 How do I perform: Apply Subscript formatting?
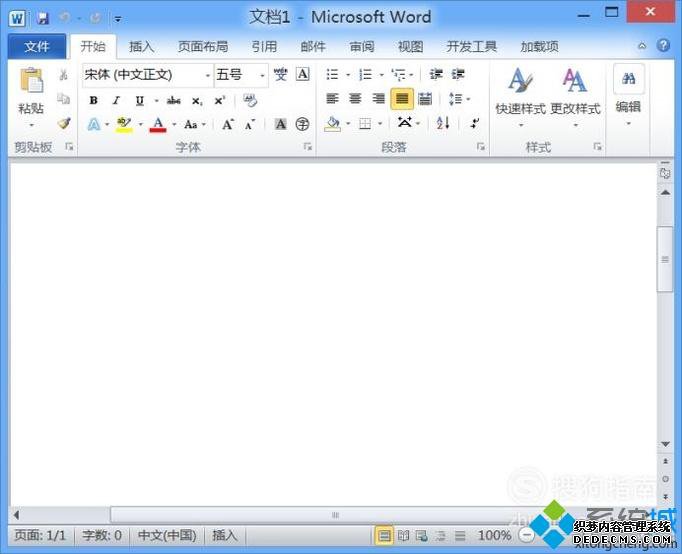(x=197, y=101)
